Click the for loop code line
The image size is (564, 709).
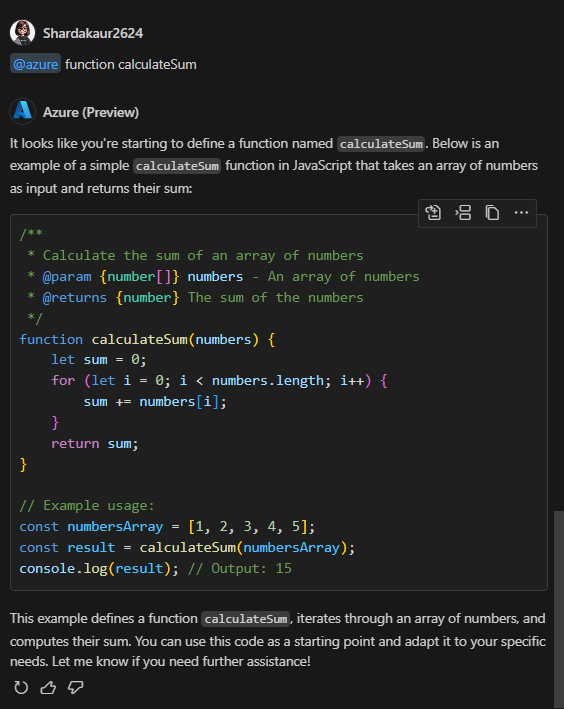click(x=219, y=381)
